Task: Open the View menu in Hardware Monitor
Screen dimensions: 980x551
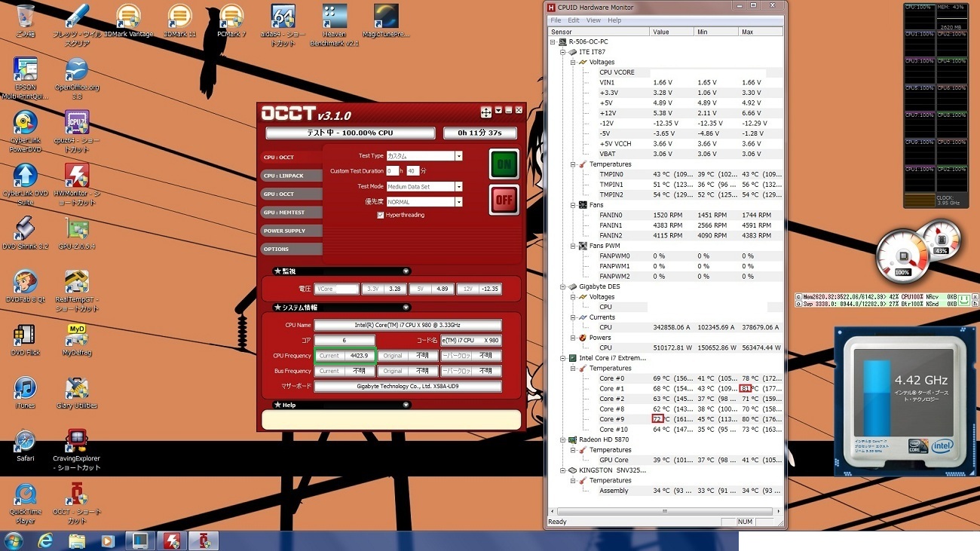Action: pos(594,20)
